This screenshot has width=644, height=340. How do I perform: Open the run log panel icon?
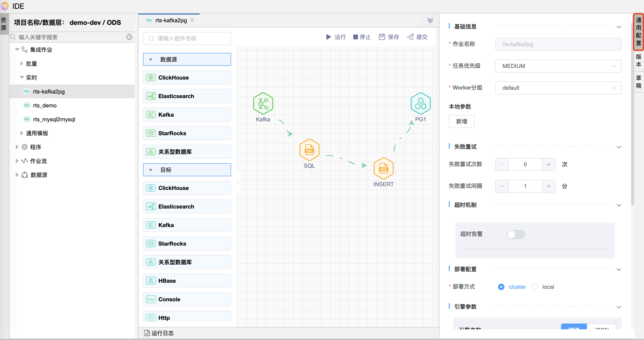[x=147, y=333]
